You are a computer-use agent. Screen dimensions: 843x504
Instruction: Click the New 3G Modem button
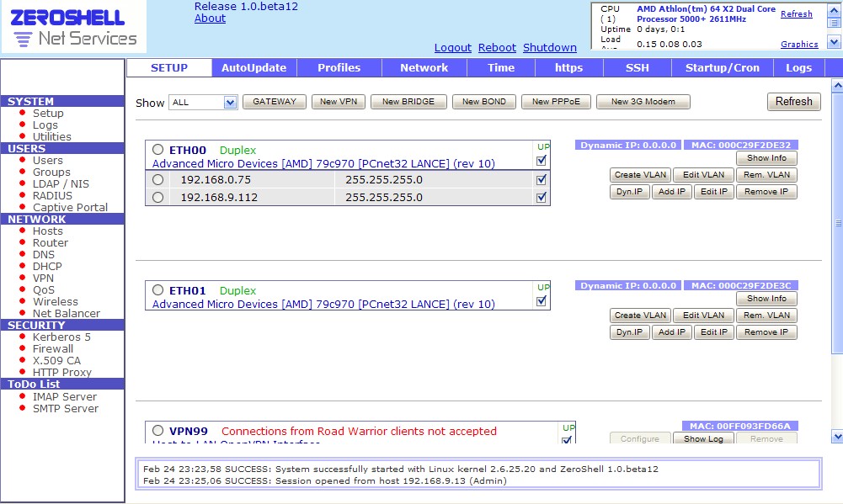tap(643, 102)
